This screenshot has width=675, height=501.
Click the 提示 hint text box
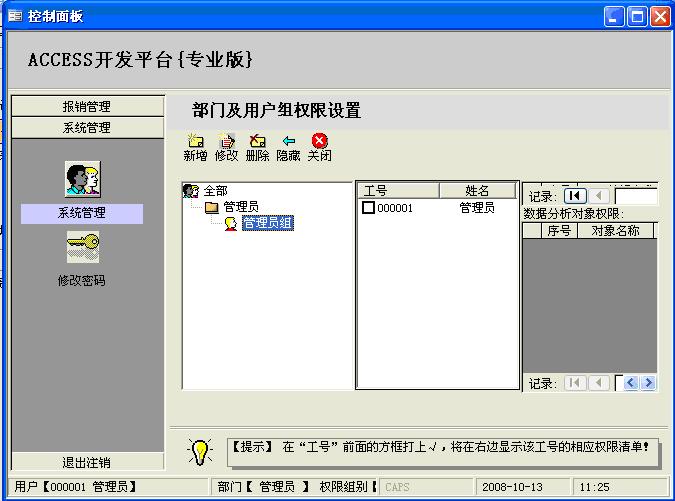(x=443, y=452)
